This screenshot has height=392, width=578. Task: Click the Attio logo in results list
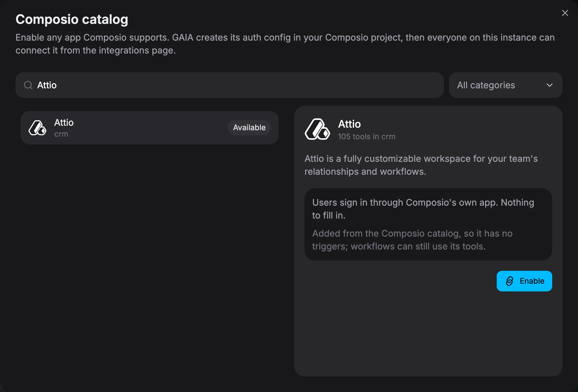[37, 128]
